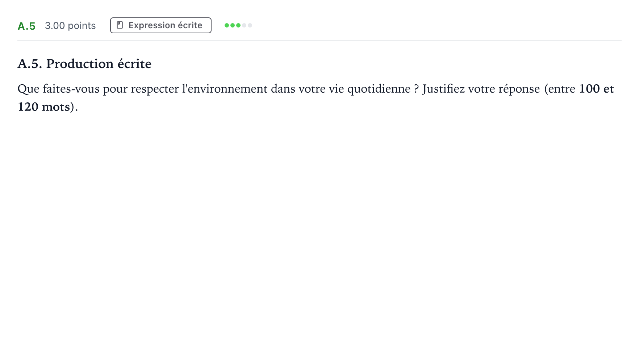Click the last gray difficulty dot

(x=250, y=25)
